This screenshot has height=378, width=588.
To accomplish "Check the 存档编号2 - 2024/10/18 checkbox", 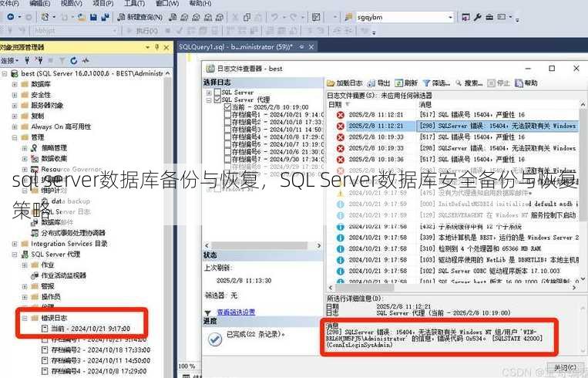I will tap(227, 122).
